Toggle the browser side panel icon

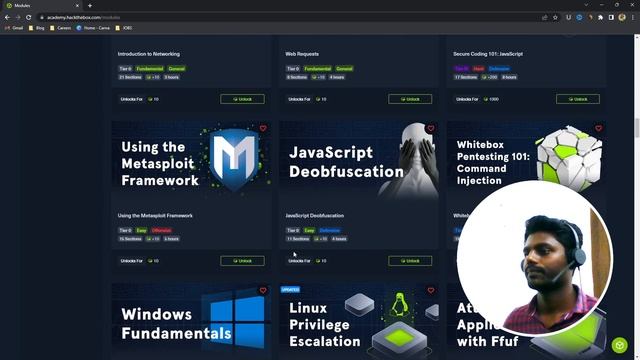click(611, 18)
